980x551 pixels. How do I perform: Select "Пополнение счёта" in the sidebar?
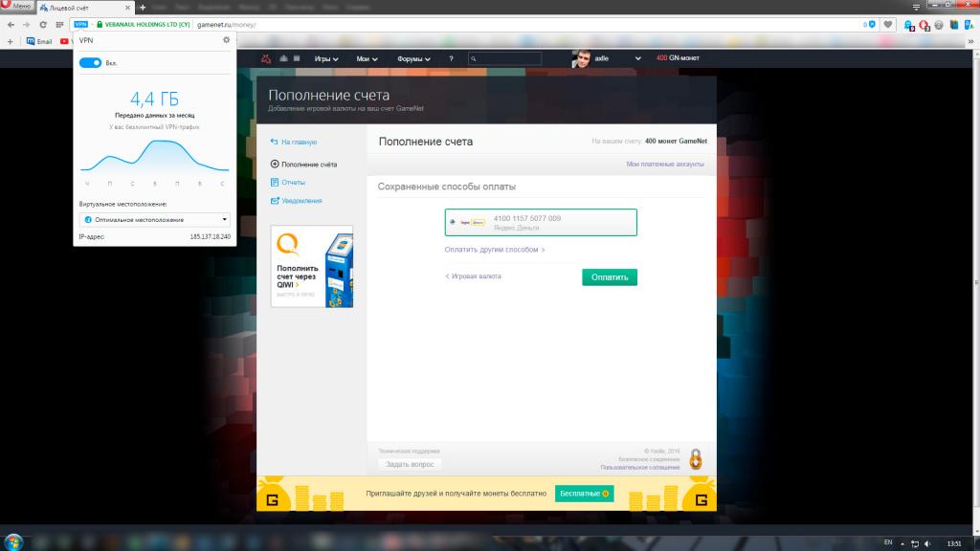pyautogui.click(x=303, y=165)
